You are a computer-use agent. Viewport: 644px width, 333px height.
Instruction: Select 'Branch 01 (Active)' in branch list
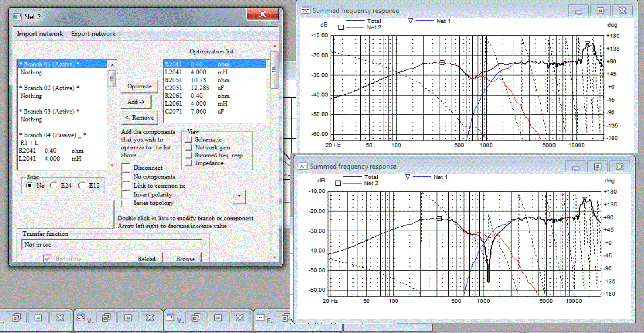pyautogui.click(x=62, y=64)
